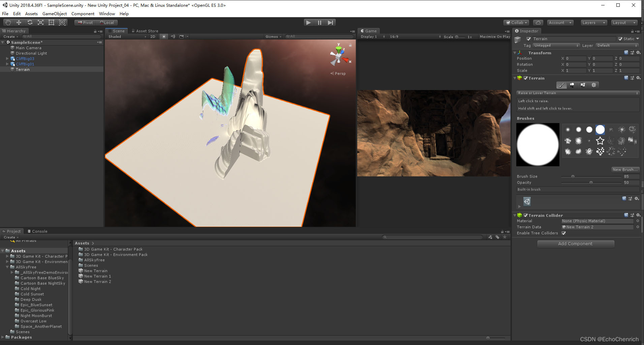Toggle the Static checkbox
Viewport: 644px width, 345px height.
point(620,39)
